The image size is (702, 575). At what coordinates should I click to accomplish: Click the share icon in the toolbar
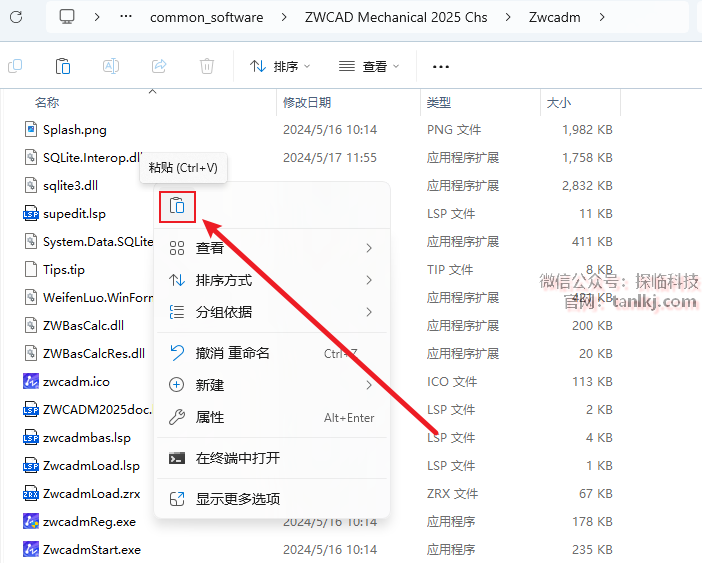tap(159, 66)
